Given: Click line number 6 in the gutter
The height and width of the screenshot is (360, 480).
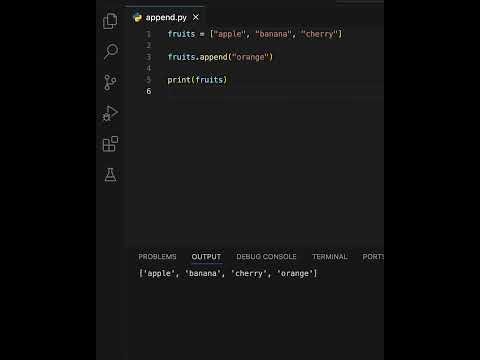Looking at the screenshot, I should (x=149, y=91).
